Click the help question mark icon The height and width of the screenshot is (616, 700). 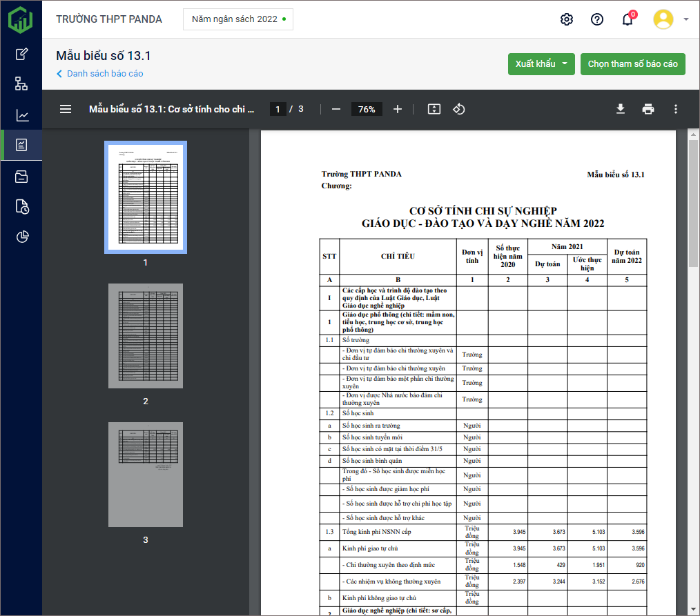pyautogui.click(x=597, y=19)
